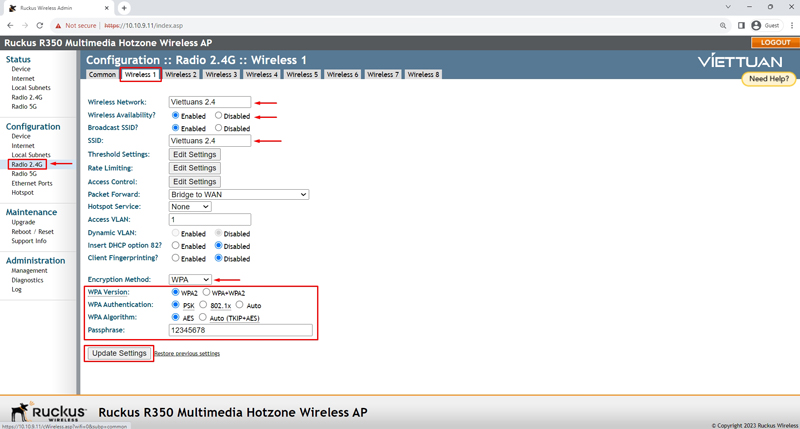Open the Encryption Method dropdown
Screen dimensions: 800x429
(190, 280)
